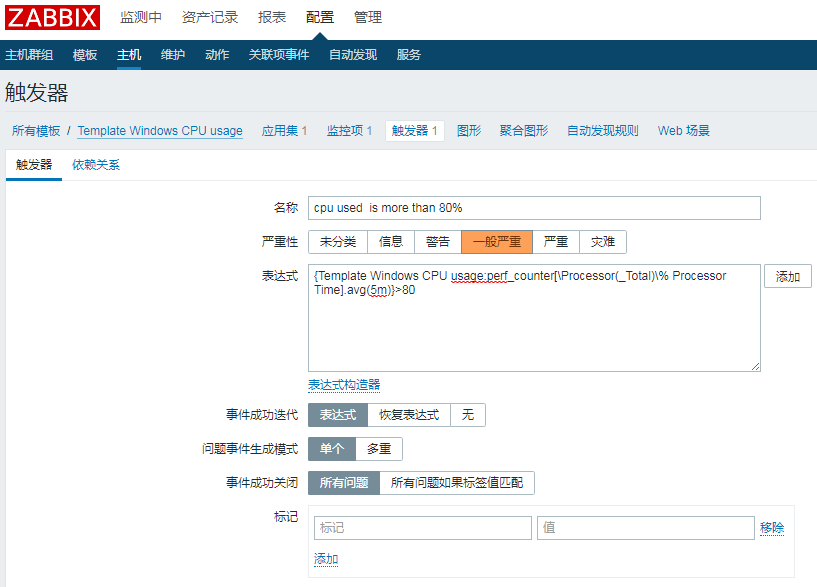Go to 自动发现 submenu
This screenshot has height=587, width=817.
353,55
